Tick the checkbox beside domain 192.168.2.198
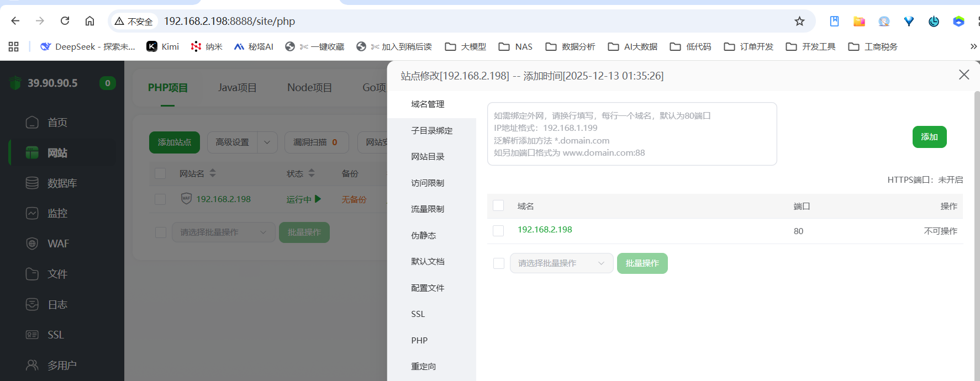Viewport: 980px width, 381px height. pyautogui.click(x=498, y=231)
